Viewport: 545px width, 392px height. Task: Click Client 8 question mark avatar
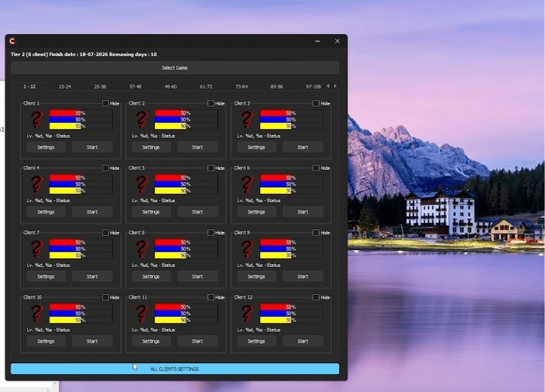(x=142, y=249)
